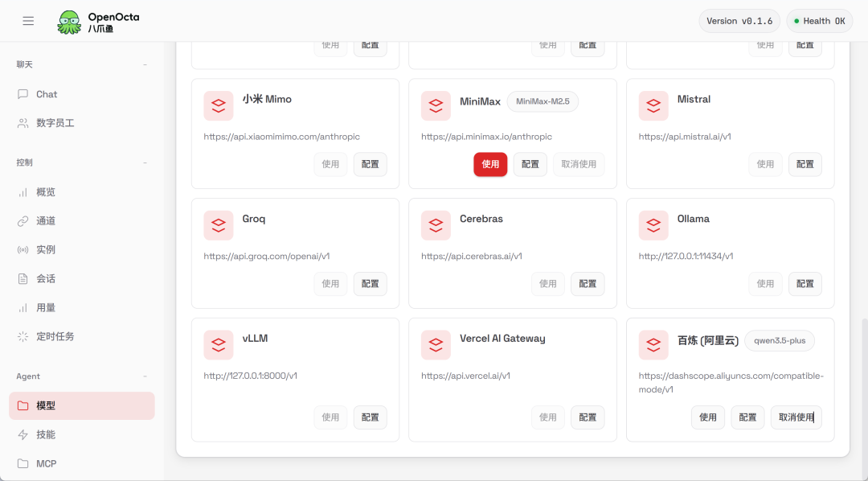Collapse the Agent sidebar section

(x=145, y=376)
